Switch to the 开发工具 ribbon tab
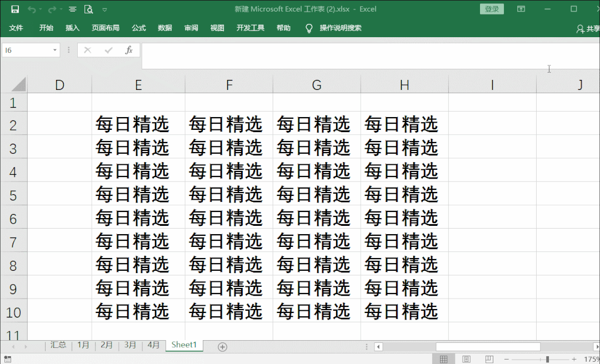Image resolution: width=600 pixels, height=364 pixels. click(250, 28)
